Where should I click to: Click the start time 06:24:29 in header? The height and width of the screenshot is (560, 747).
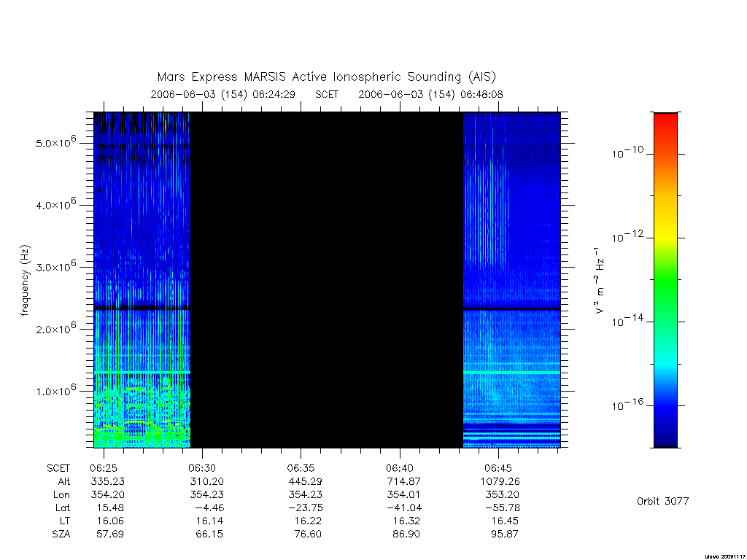click(x=274, y=94)
